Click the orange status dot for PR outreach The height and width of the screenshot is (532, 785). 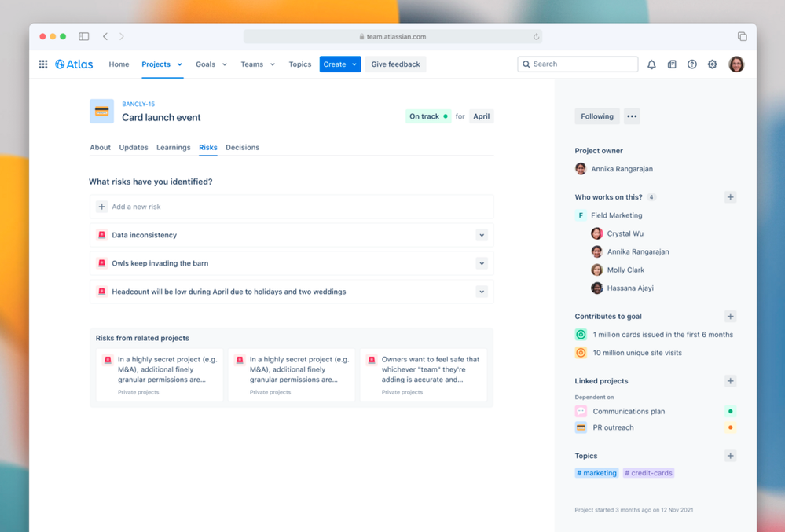coord(731,427)
